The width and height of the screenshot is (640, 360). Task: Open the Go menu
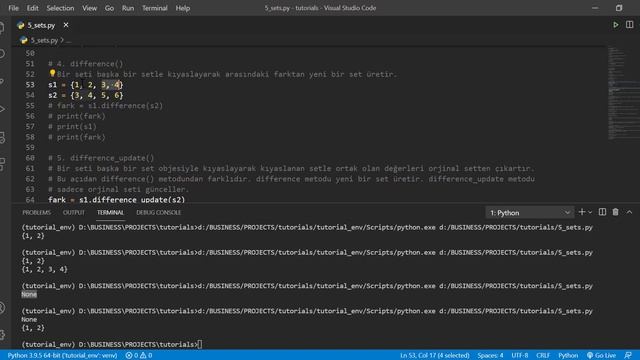[x=109, y=8]
